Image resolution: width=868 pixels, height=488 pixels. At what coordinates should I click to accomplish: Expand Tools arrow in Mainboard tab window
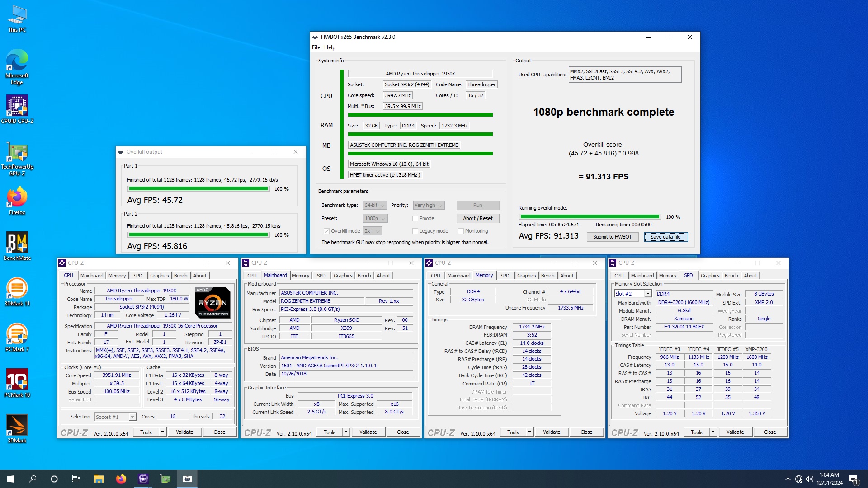tap(346, 432)
